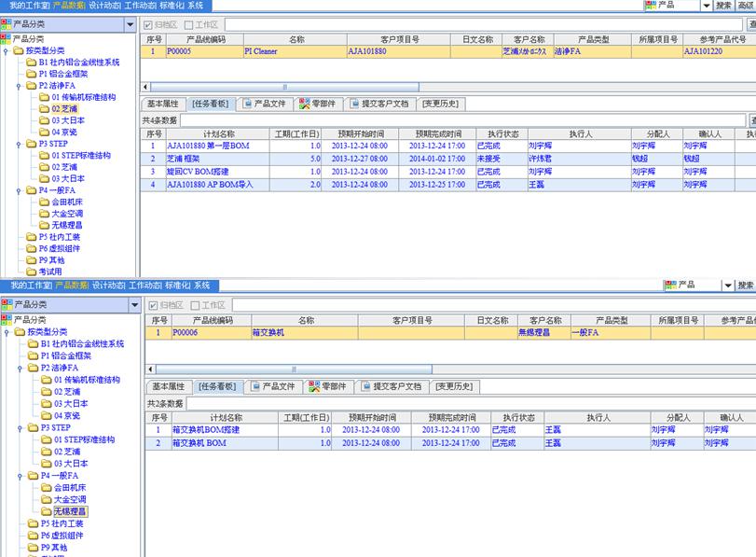Click the filter field beside 共4条数据

461,120
